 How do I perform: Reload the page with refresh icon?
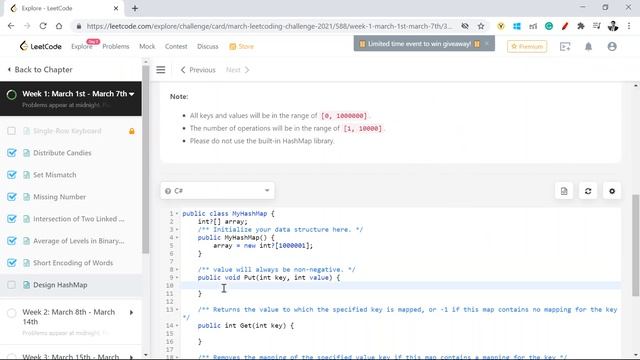tap(43, 26)
